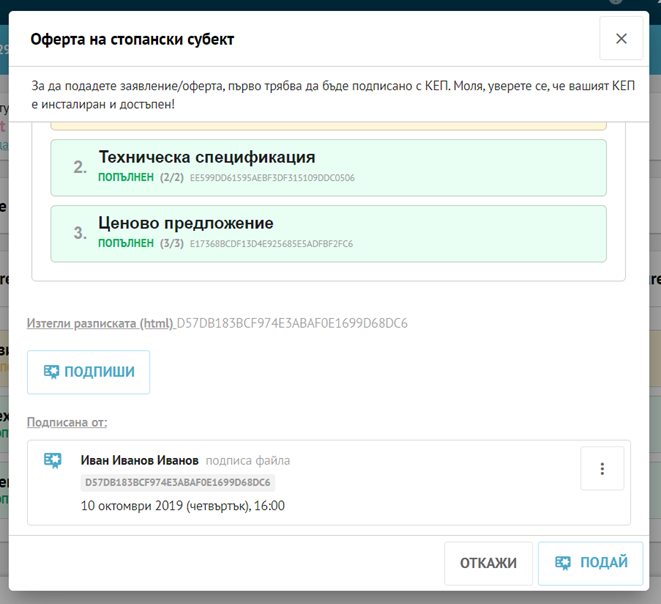Click the signature icon beside Иван Иванов Иванов
The image size is (661, 604).
click(53, 460)
